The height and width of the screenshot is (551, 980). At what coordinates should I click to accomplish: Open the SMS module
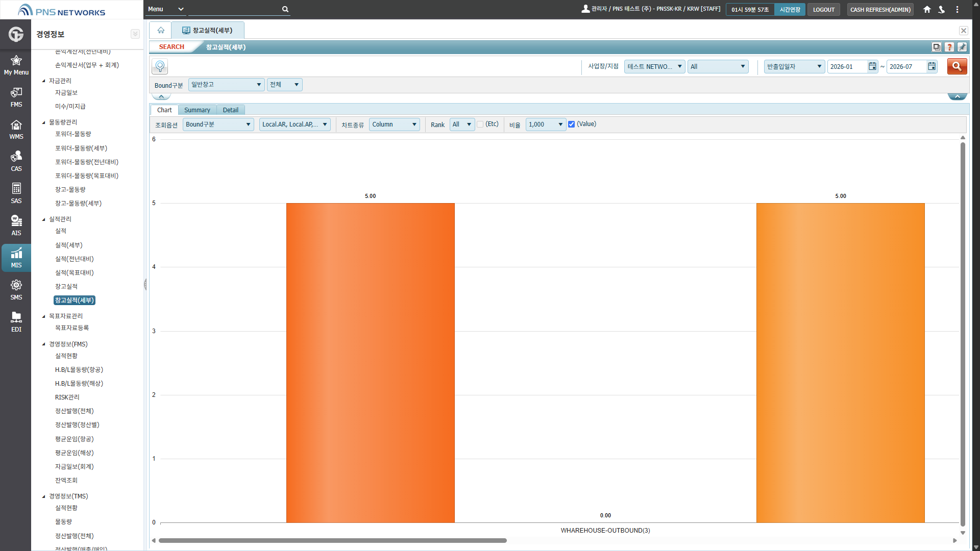pyautogui.click(x=16, y=290)
